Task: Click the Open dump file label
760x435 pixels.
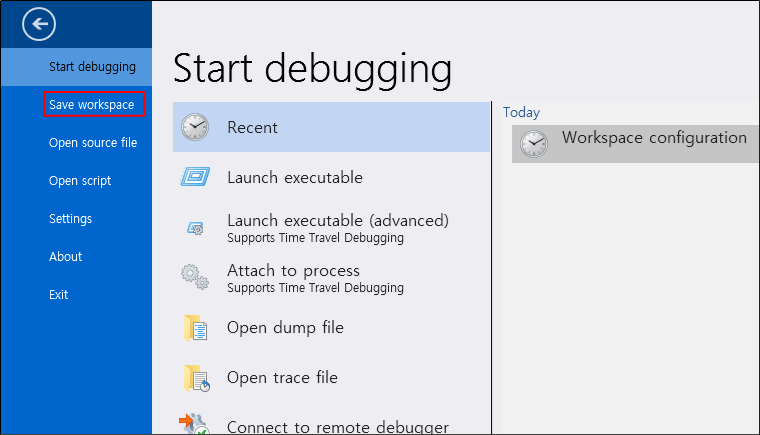Action: [285, 328]
